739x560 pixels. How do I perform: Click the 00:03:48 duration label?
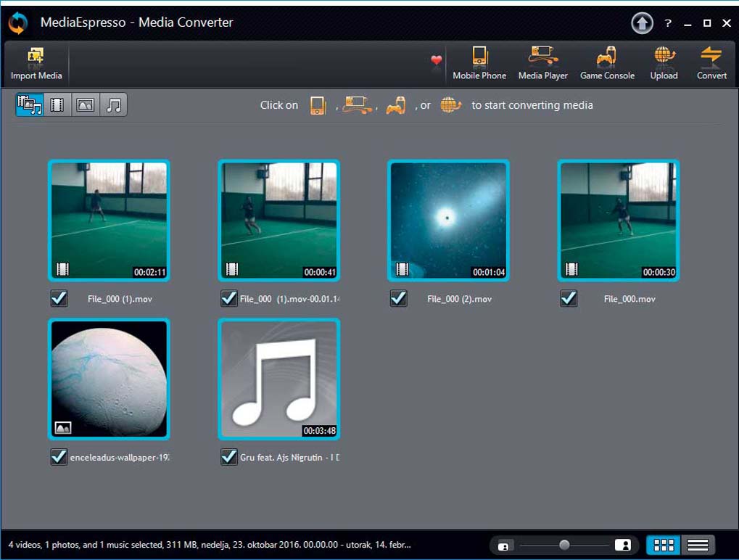[x=320, y=431]
